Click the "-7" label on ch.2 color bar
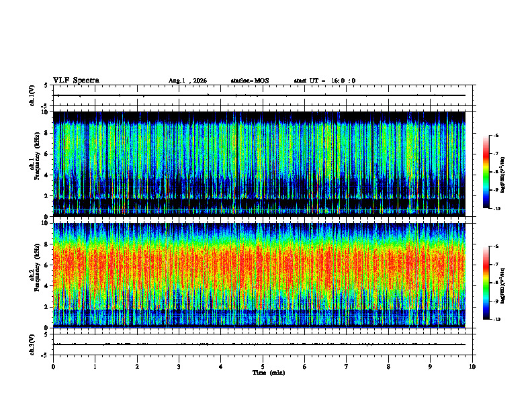532x411 pixels. [496, 265]
